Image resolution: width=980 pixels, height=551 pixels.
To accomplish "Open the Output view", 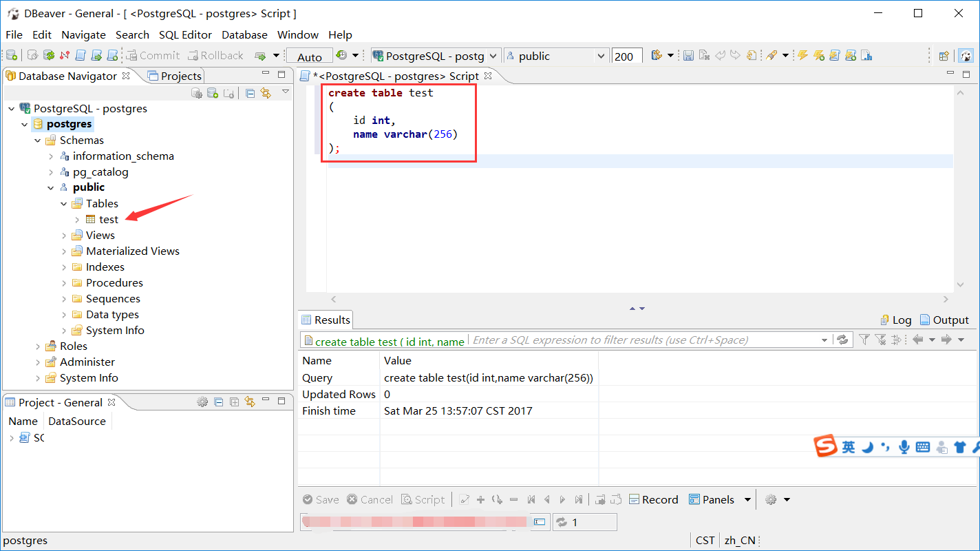I will pyautogui.click(x=944, y=320).
